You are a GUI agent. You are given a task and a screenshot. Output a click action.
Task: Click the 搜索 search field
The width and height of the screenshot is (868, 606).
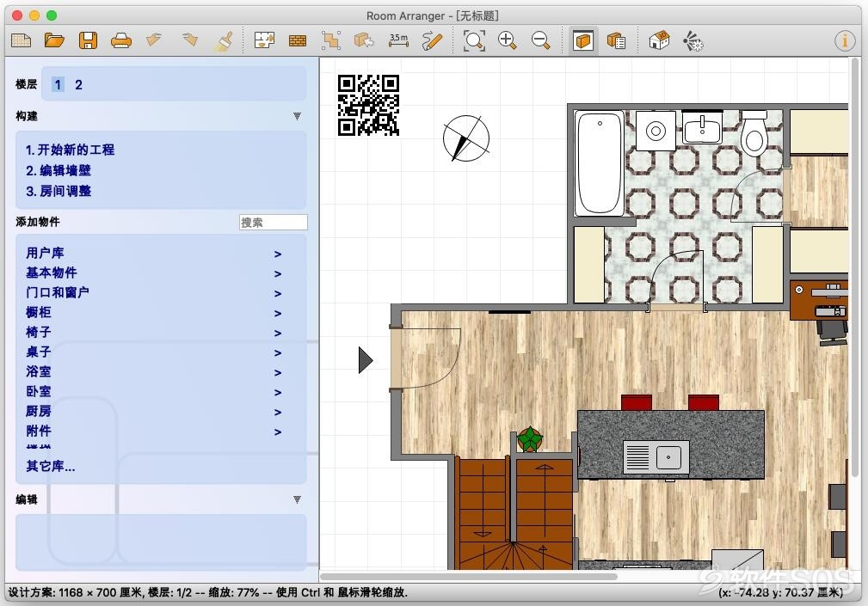click(273, 223)
